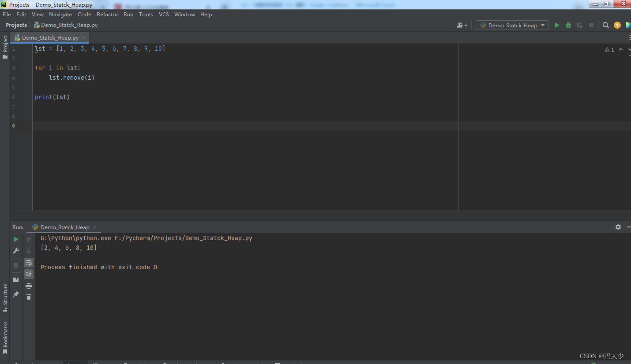Open Search Everywhere magnifier icon
The image size is (631, 364).
pyautogui.click(x=606, y=26)
